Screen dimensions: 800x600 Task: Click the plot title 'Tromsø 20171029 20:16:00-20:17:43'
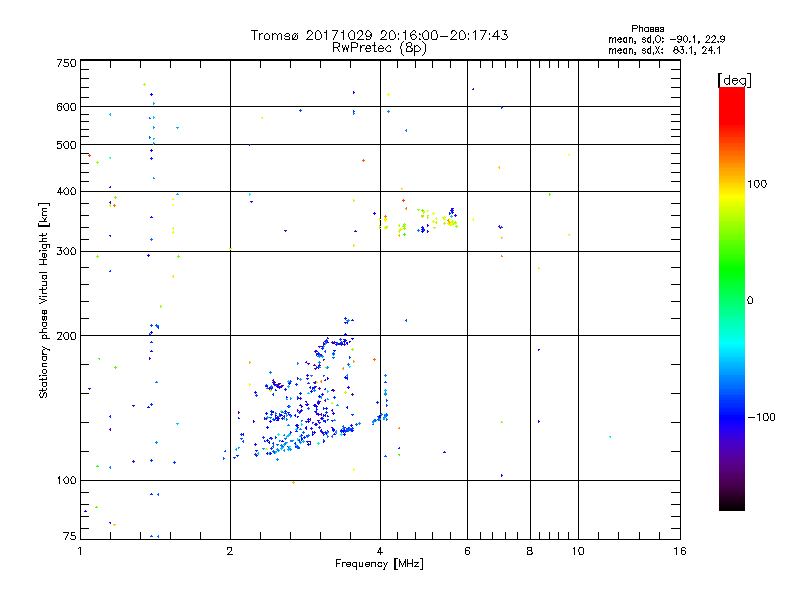click(379, 35)
